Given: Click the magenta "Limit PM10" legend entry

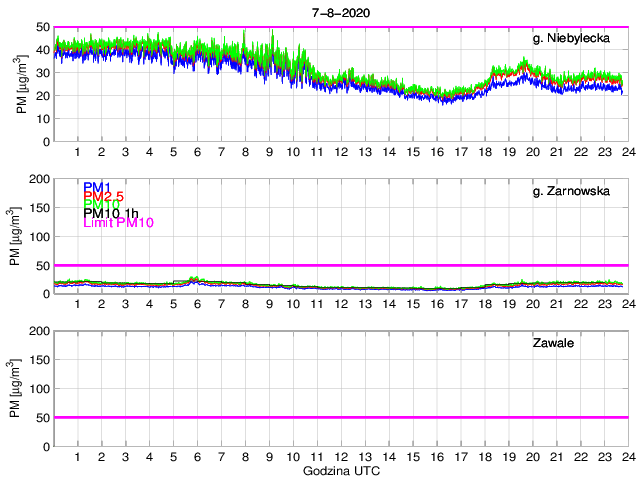Looking at the screenshot, I should [x=118, y=222].
